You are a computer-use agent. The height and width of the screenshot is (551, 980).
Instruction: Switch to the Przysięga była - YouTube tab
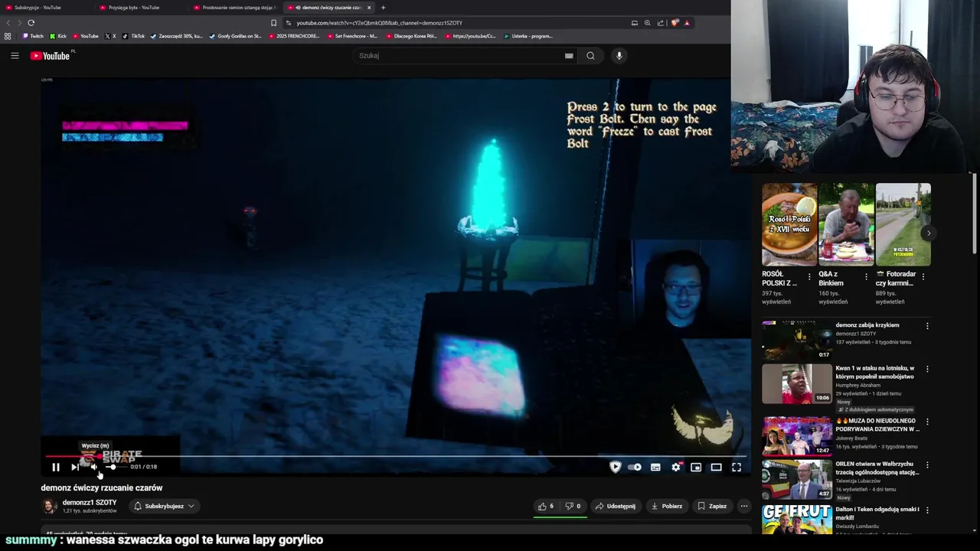click(133, 8)
